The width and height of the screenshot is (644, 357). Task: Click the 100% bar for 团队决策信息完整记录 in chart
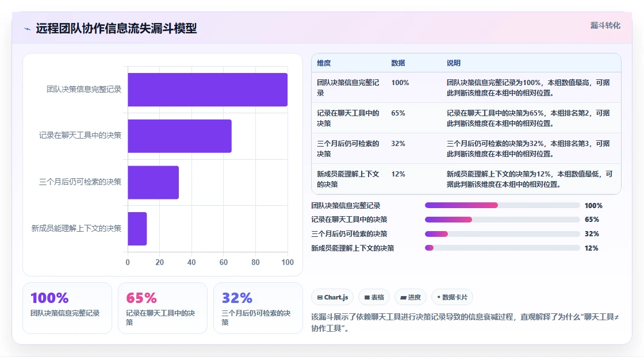click(x=208, y=90)
